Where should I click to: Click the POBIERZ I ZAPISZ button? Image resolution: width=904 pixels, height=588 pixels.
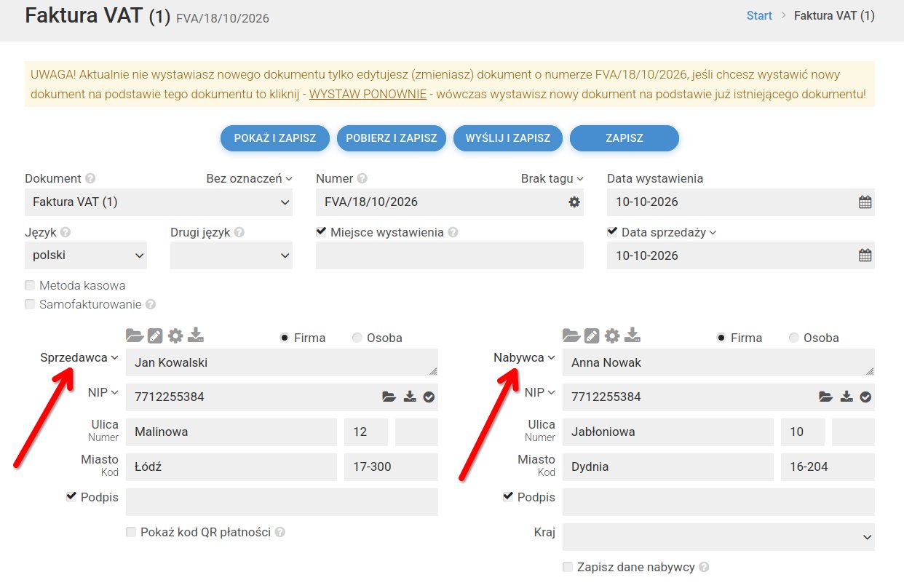coord(392,138)
